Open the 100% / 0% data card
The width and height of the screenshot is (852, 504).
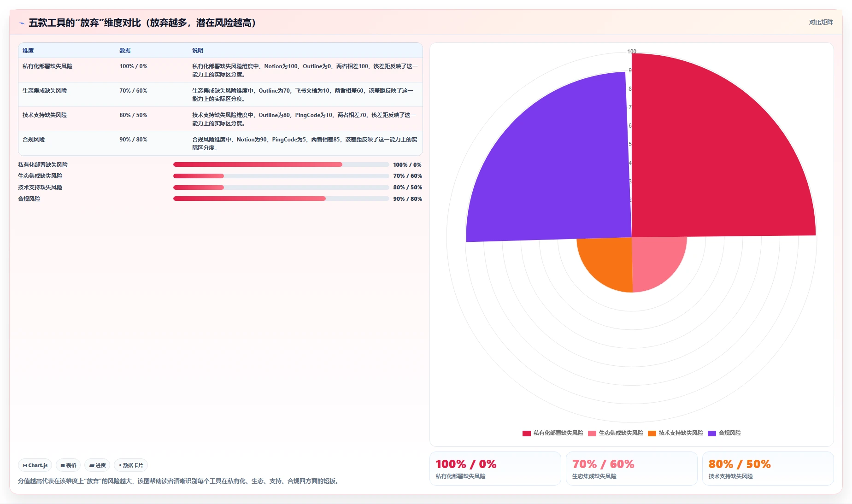tap(495, 469)
